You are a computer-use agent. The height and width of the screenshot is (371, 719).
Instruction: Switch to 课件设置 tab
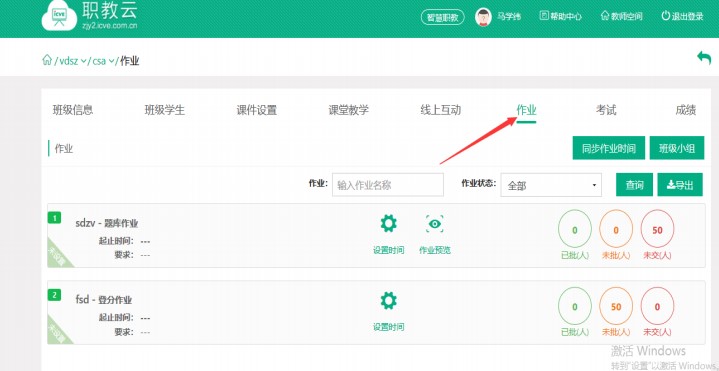(x=257, y=110)
